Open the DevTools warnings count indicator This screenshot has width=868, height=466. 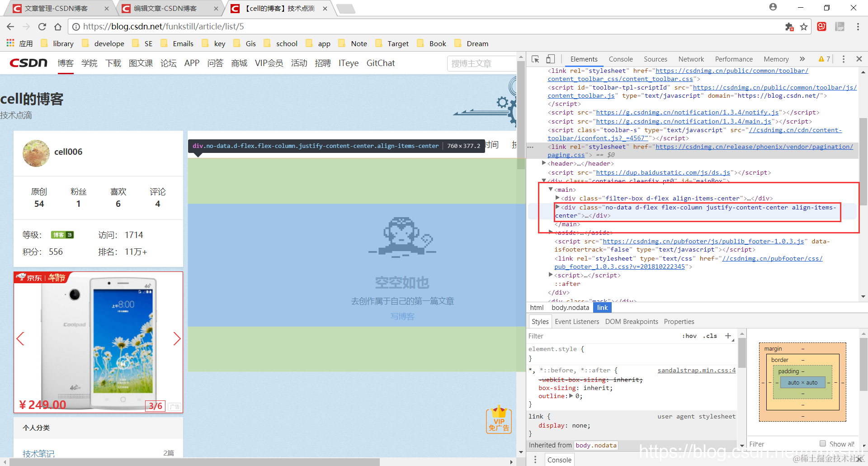tap(824, 59)
